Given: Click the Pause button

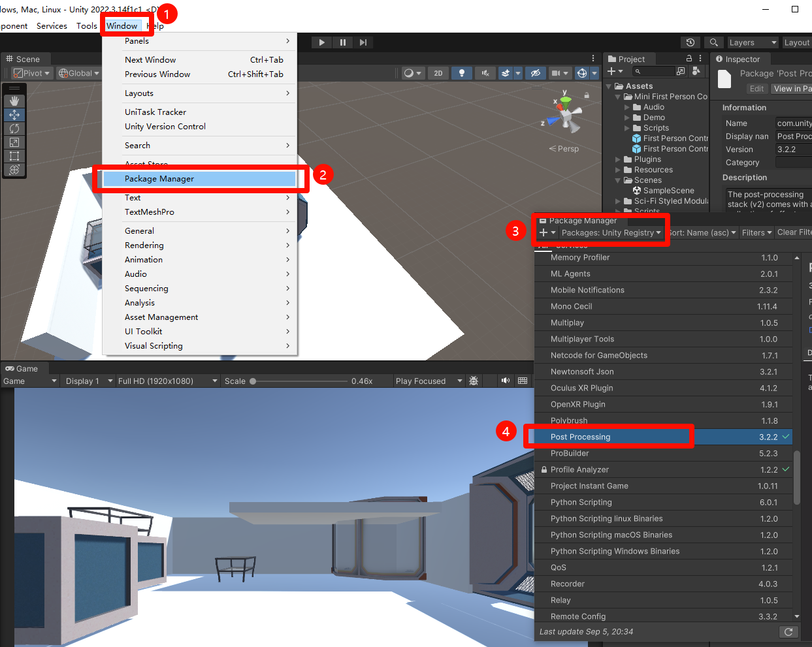Looking at the screenshot, I should (x=342, y=42).
